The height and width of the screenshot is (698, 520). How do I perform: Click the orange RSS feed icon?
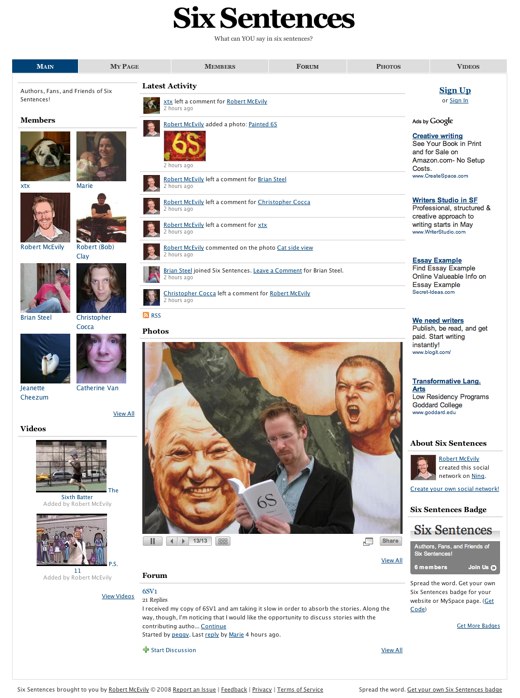pos(146,315)
